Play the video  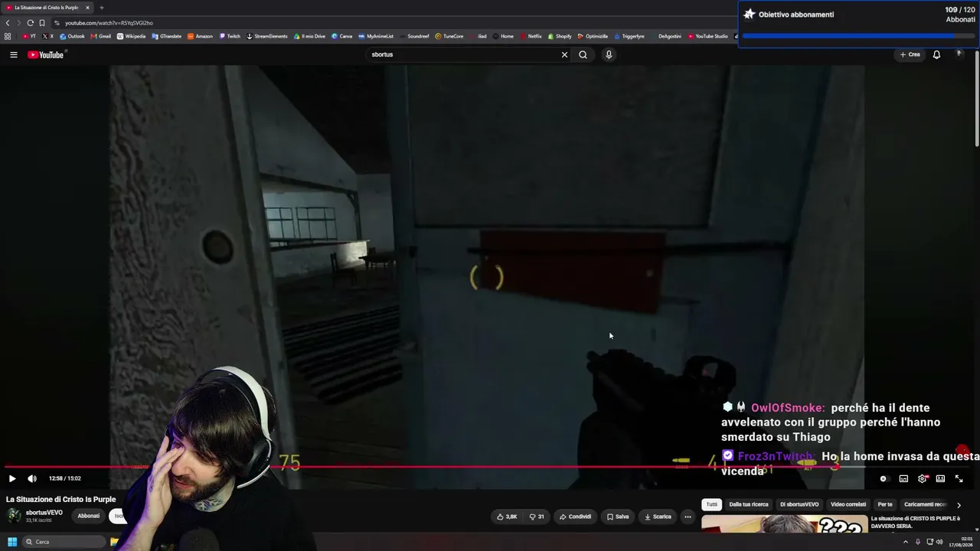12,478
